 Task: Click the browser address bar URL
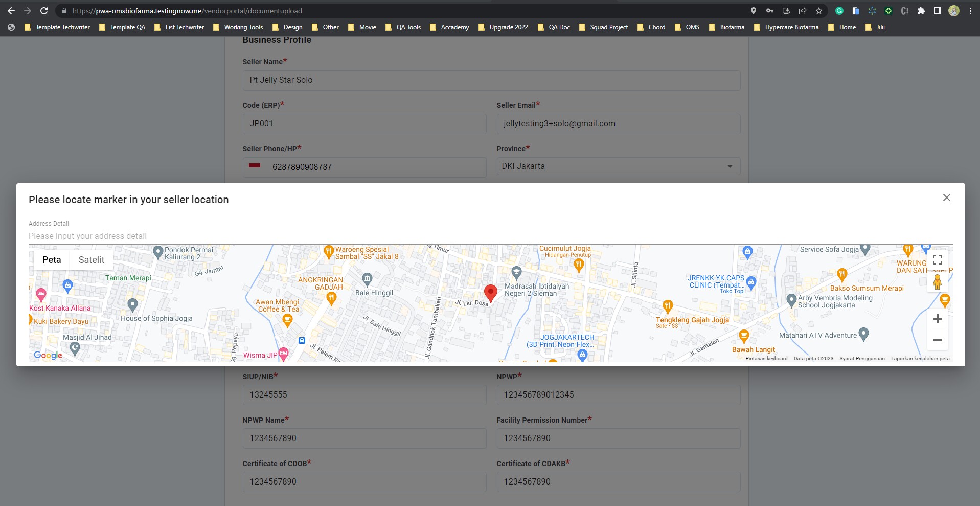(187, 11)
